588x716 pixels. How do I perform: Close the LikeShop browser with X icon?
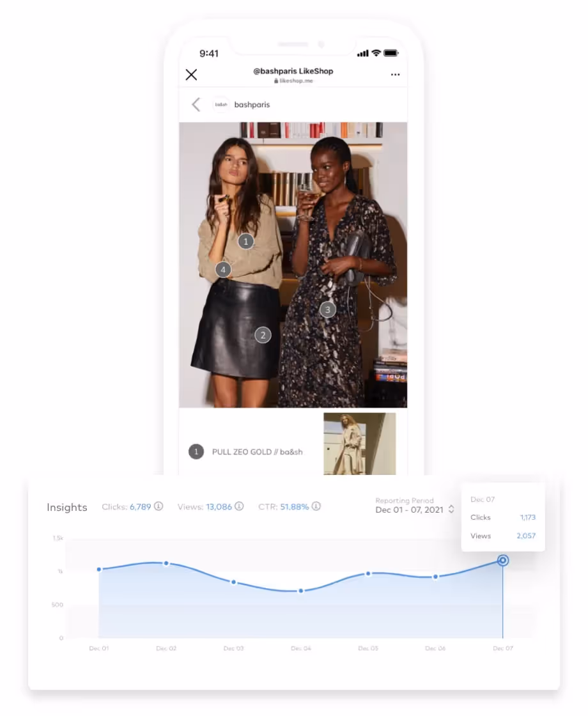[191, 74]
